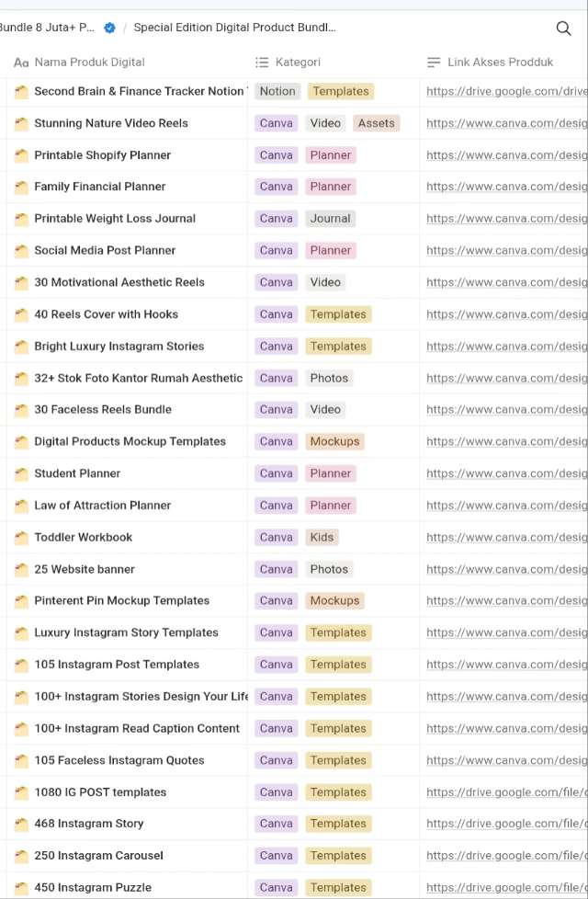Click page icon of Toddler Workbook
Image resolution: width=588 pixels, height=899 pixels.
coord(21,538)
